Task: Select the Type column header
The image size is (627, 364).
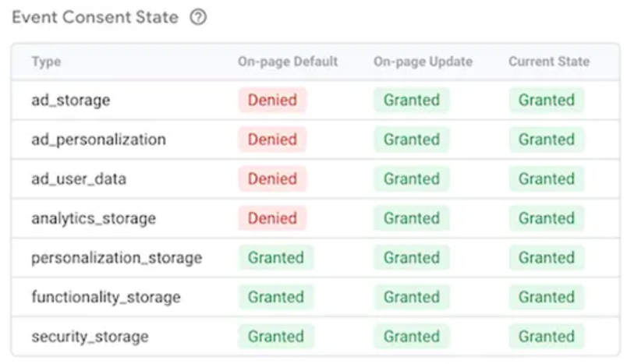Action: point(46,62)
